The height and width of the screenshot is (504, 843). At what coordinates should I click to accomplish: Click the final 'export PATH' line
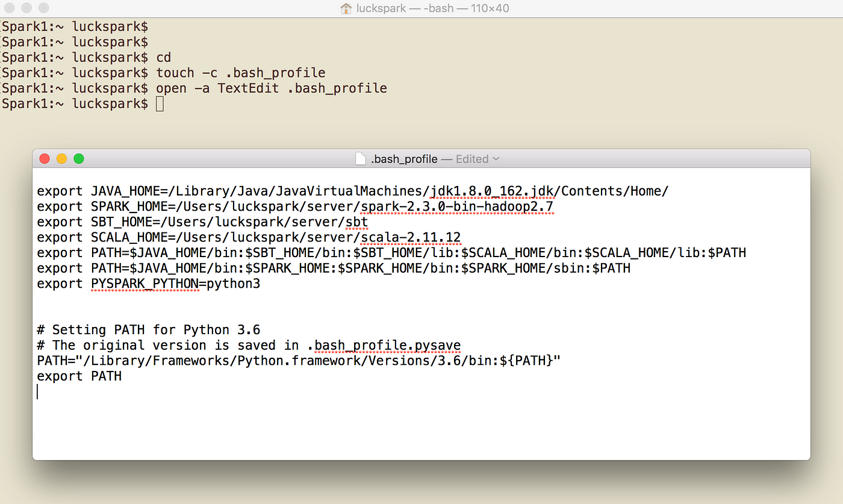pos(79,376)
